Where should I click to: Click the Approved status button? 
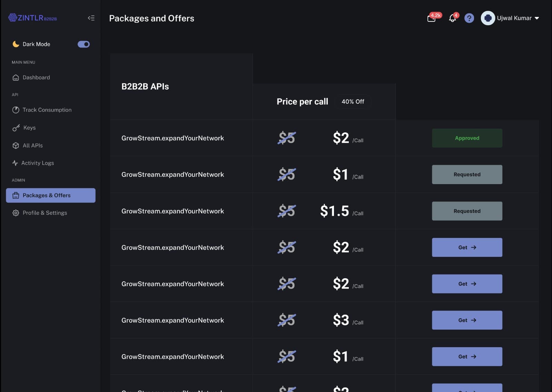[467, 138]
